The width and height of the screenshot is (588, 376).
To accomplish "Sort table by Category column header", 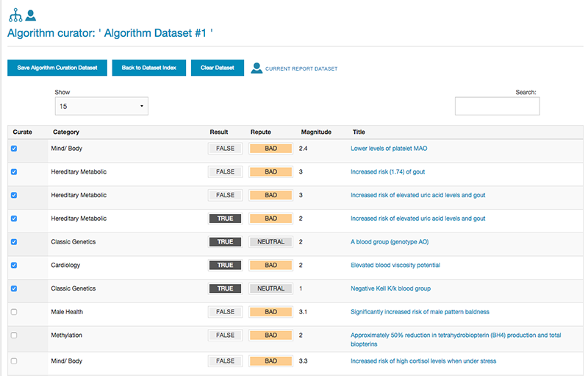I will (66, 132).
